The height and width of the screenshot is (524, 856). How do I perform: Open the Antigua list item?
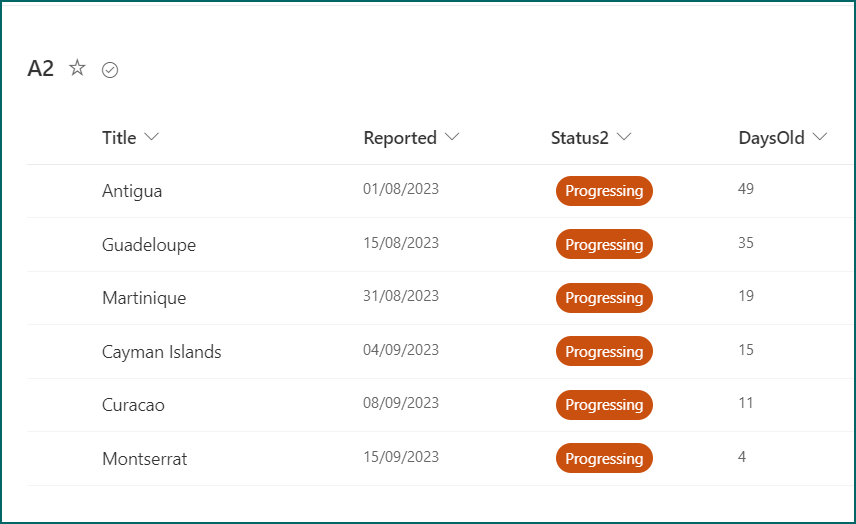click(132, 191)
